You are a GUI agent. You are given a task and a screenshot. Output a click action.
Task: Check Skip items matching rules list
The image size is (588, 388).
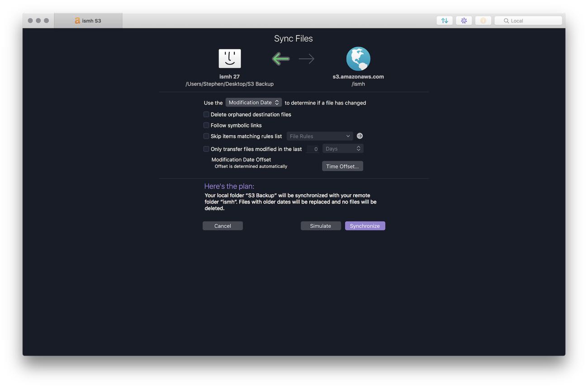206,136
